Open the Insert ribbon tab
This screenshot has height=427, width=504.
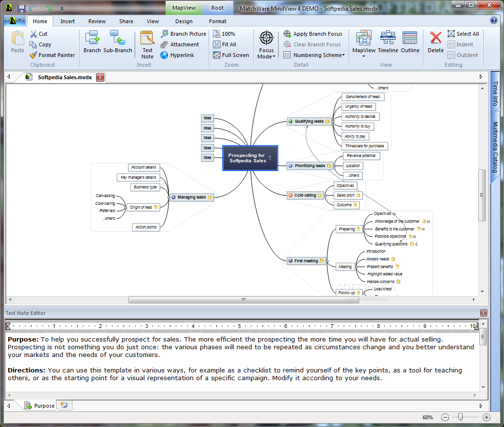coord(68,21)
